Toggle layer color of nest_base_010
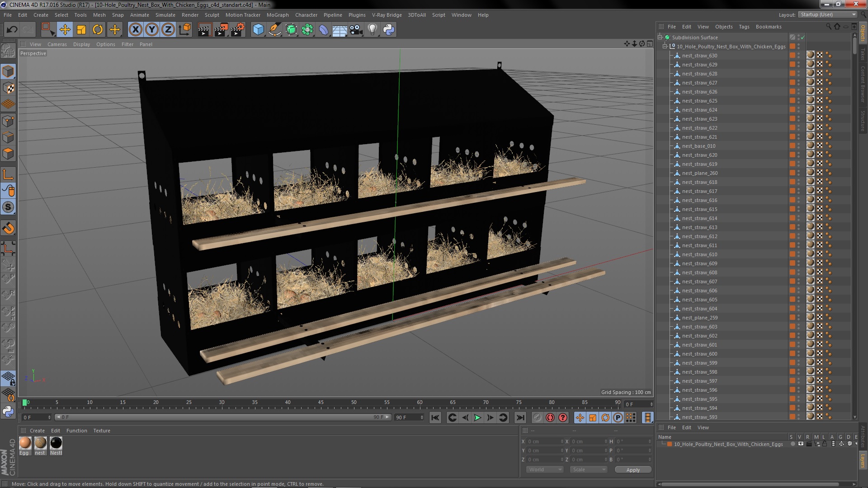Image resolution: width=868 pixels, height=488 pixels. (792, 146)
